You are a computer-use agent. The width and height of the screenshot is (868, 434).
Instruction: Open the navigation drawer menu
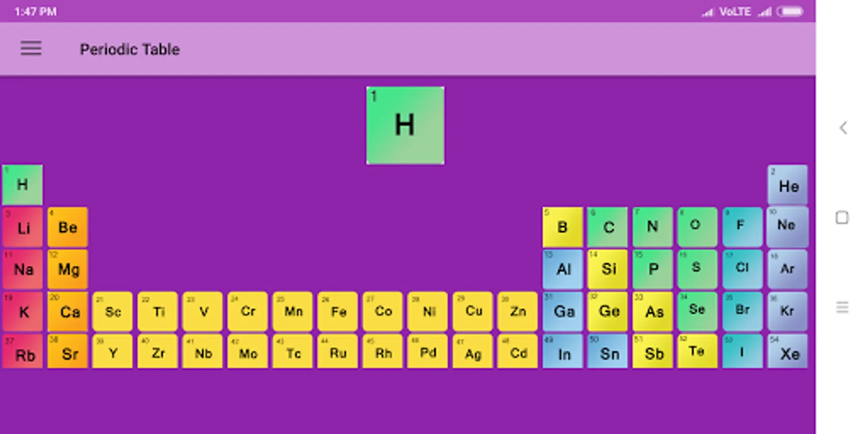(x=30, y=49)
